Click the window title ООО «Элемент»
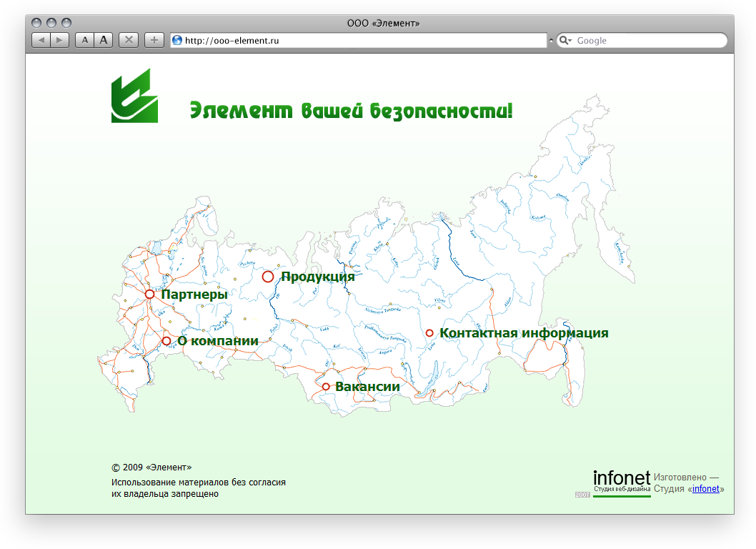The image size is (756, 549). pos(383,23)
